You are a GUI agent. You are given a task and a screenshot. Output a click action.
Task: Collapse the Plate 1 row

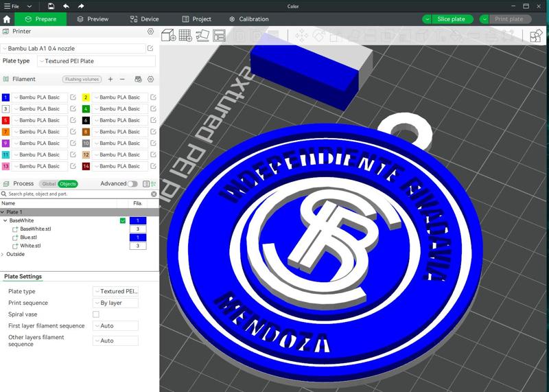[3, 212]
